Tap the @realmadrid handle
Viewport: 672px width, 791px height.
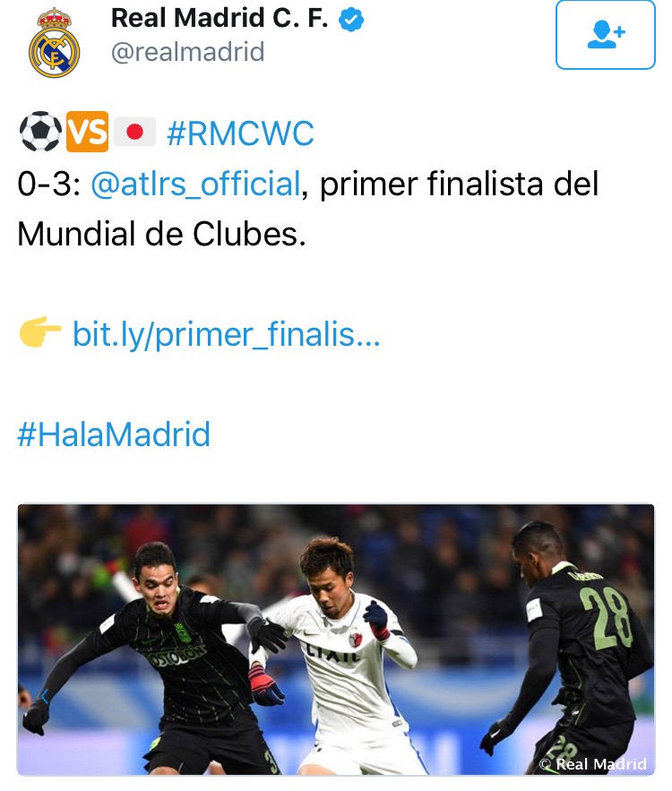pyautogui.click(x=187, y=52)
